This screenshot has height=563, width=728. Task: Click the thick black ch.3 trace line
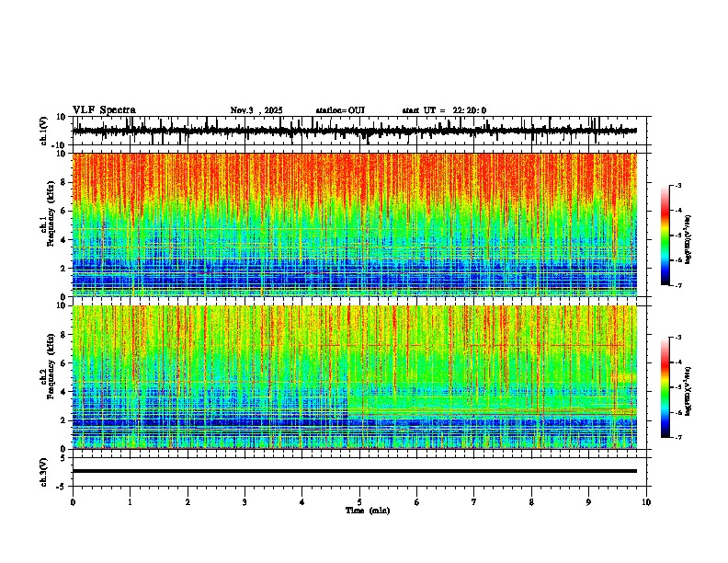tap(355, 471)
